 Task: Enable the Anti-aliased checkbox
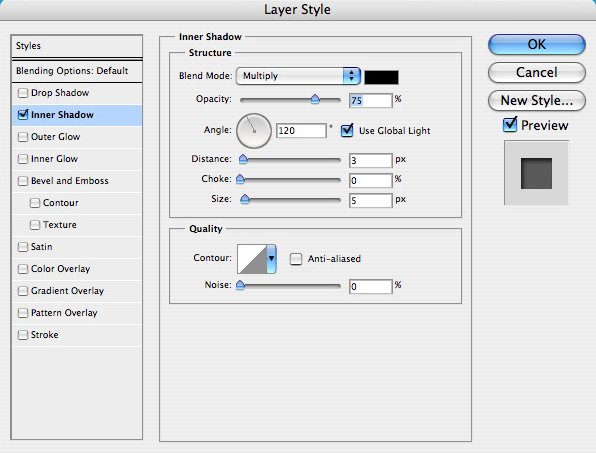295,259
